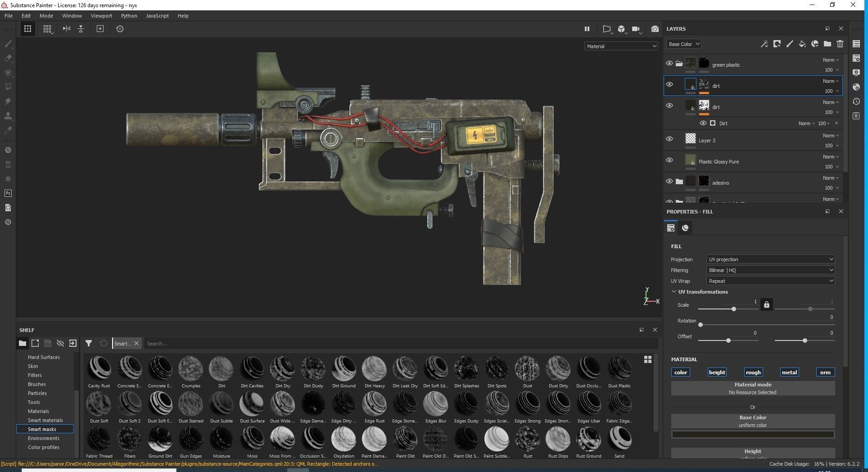Toggle the rough material channel
The height and width of the screenshot is (472, 868).
point(753,372)
